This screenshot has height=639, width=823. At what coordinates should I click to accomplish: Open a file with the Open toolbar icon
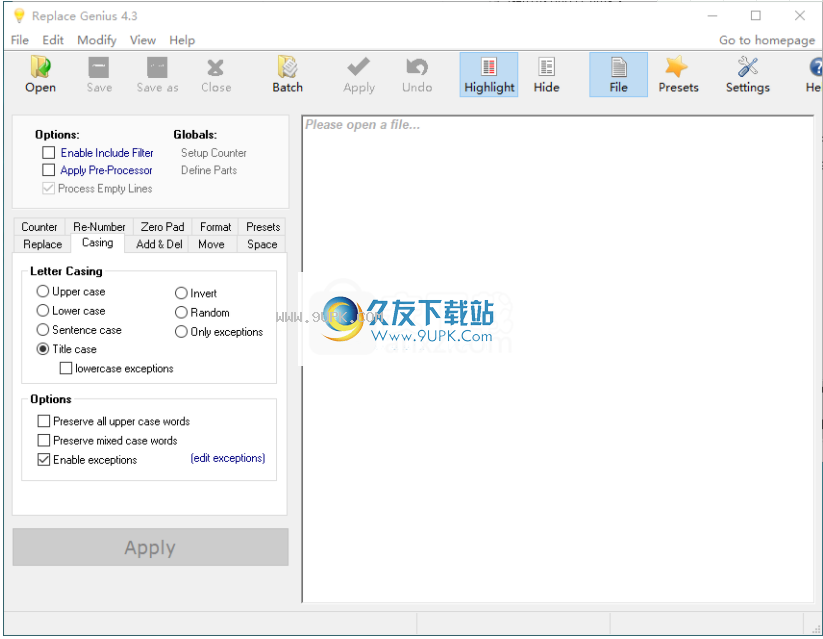(40, 75)
